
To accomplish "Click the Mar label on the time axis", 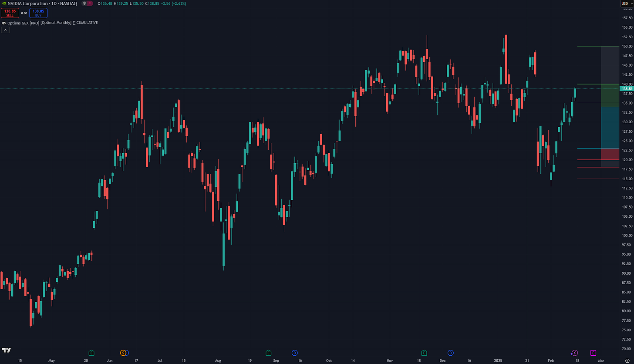I will tap(601, 361).
